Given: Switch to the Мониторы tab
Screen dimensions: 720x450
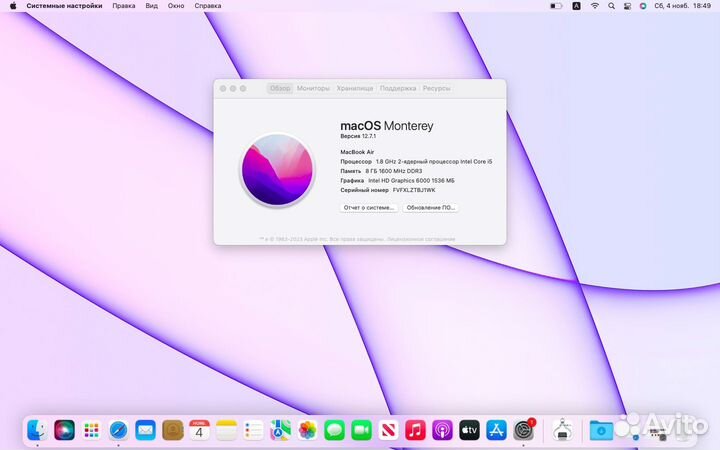Looking at the screenshot, I should (x=313, y=88).
